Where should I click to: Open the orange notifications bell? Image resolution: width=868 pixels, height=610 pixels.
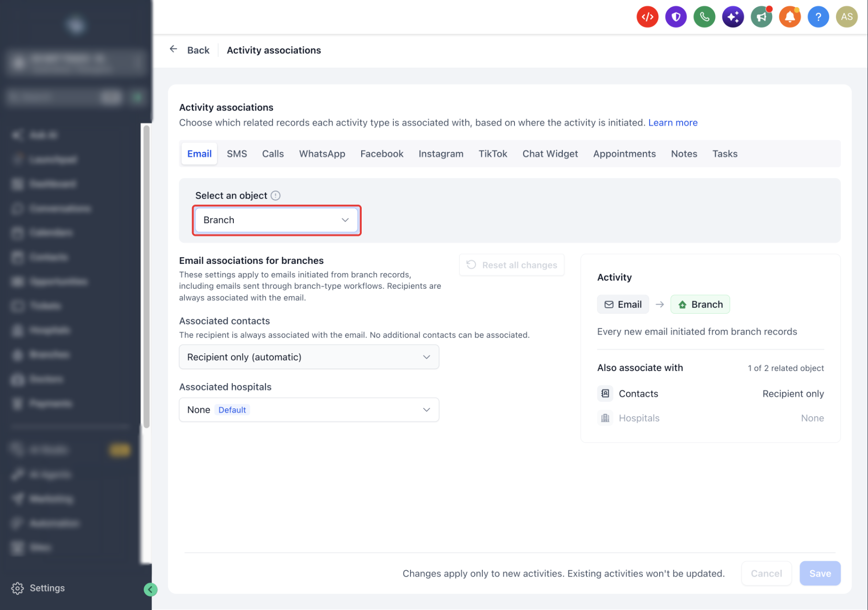click(790, 17)
